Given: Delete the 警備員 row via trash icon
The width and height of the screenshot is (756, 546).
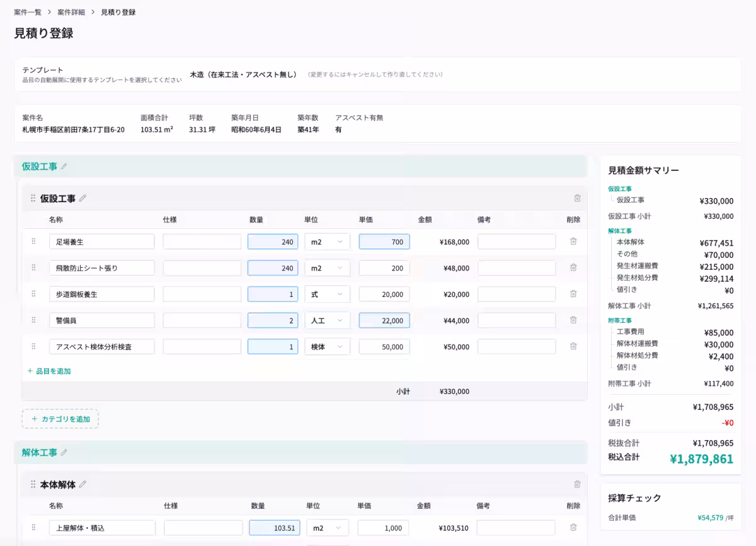Looking at the screenshot, I should [x=573, y=320].
